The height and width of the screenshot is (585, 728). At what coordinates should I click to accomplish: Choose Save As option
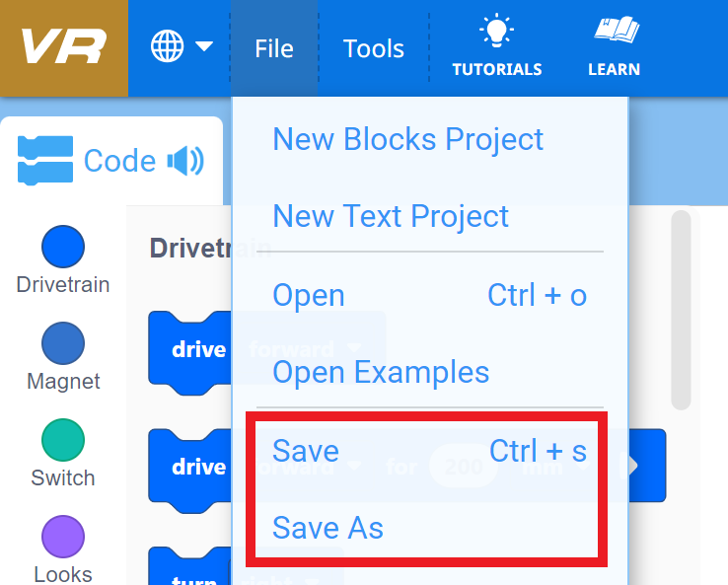point(328,528)
